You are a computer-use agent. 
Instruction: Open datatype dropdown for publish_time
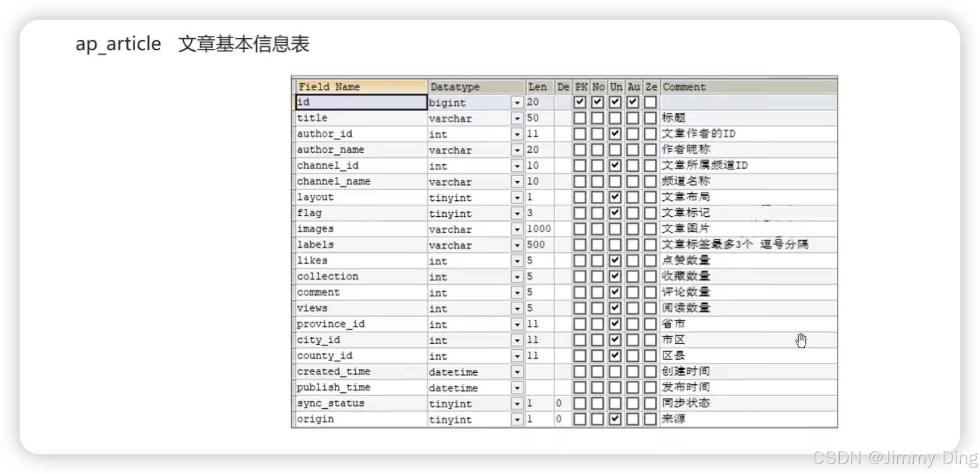pos(517,388)
